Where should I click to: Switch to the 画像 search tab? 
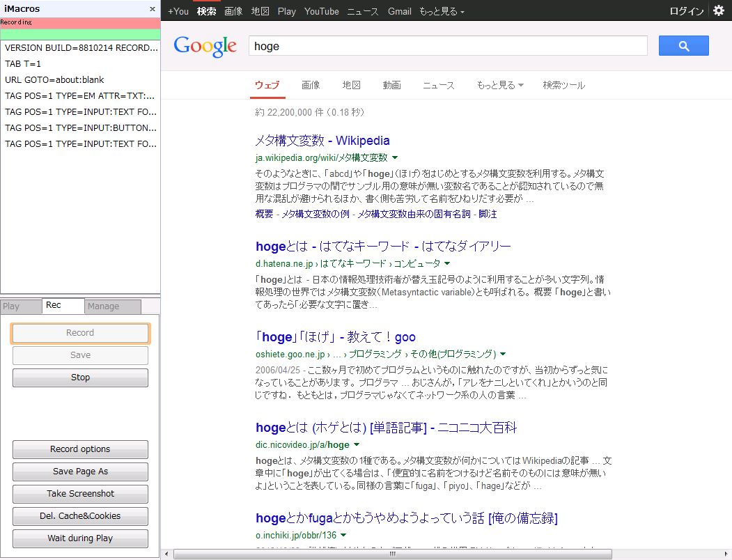(x=311, y=85)
